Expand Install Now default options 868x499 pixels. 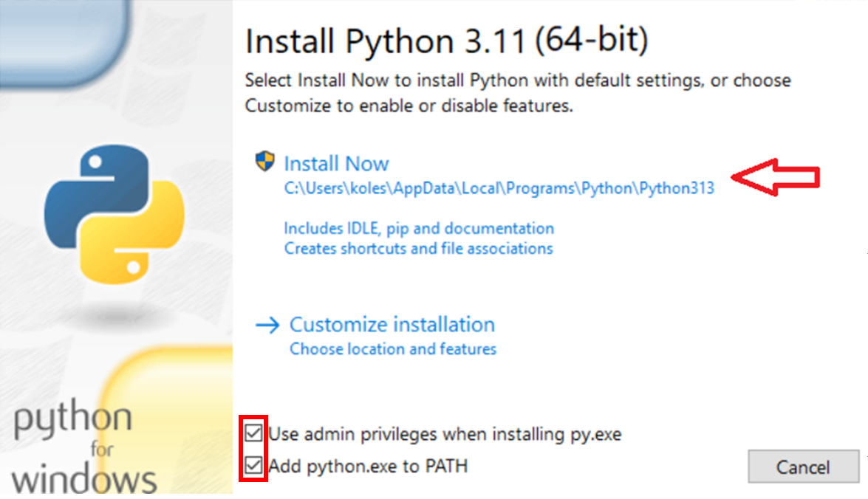tap(336, 163)
